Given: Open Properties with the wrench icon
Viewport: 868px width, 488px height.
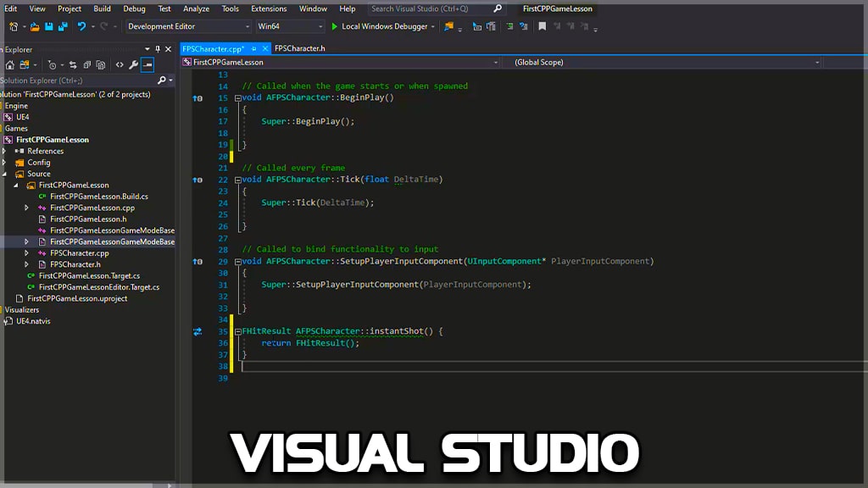Looking at the screenshot, I should tap(133, 64).
